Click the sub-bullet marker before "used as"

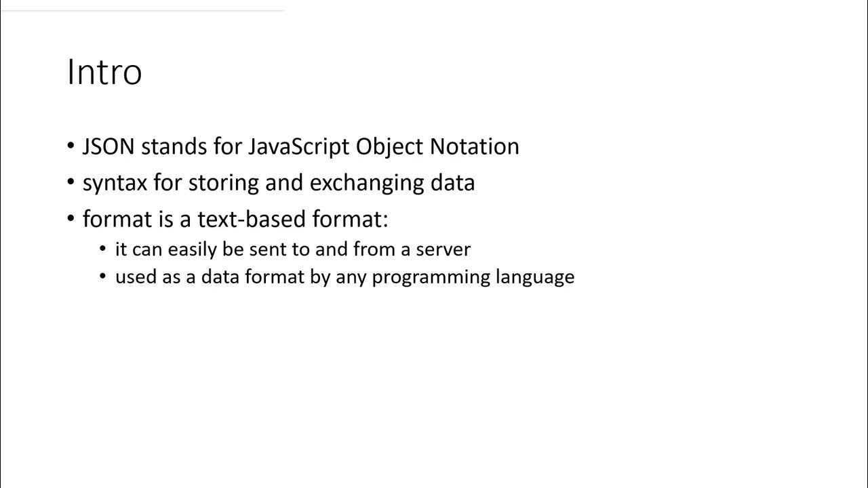point(103,277)
